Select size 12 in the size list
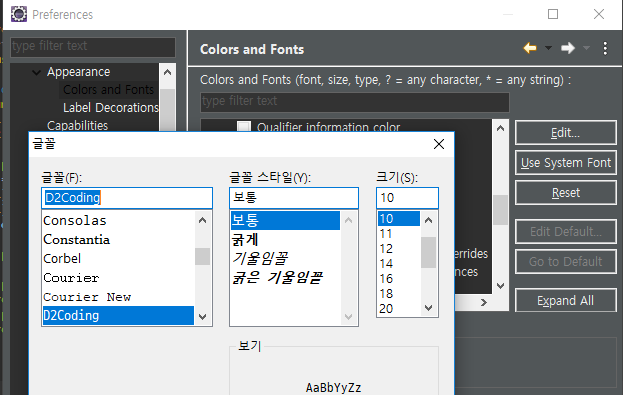Screen dimensions: 623x395 pos(399,249)
